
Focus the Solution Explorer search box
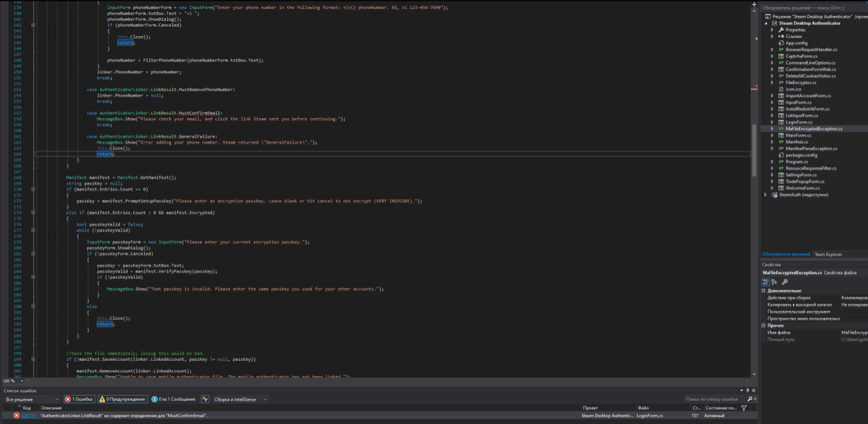[814, 8]
